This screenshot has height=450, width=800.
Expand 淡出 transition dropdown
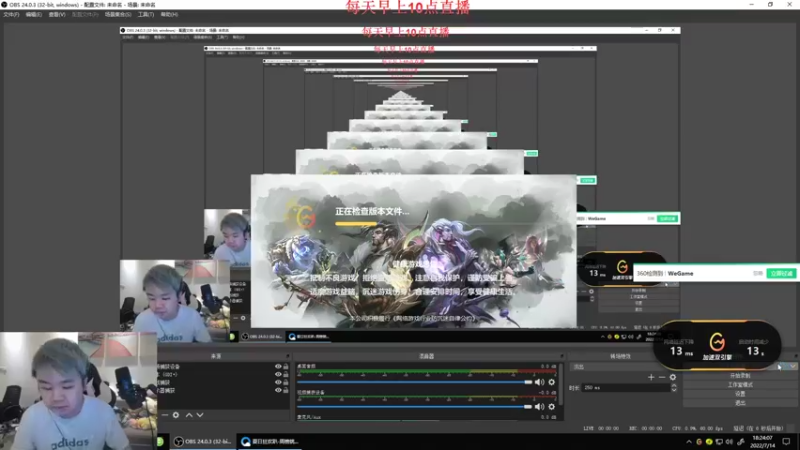point(624,367)
